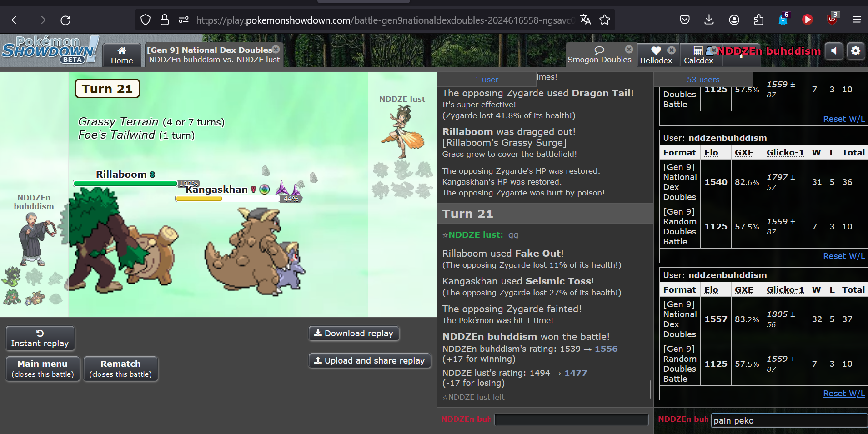Switch to the Smogon Doubles chat tab
This screenshot has width=868, height=434.
(x=599, y=55)
